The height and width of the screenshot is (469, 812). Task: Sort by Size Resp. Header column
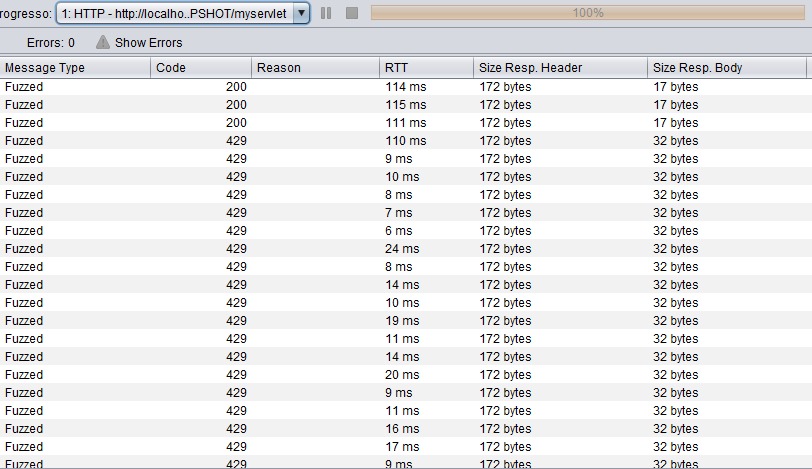560,68
